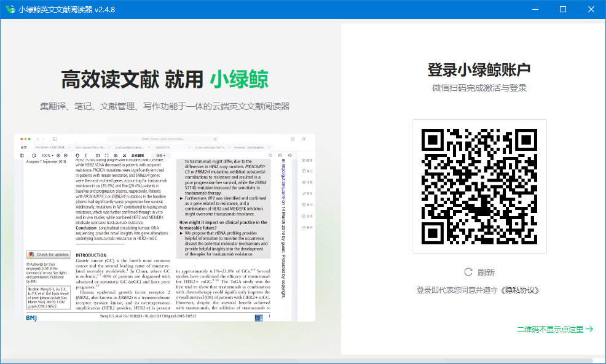Click the Check for updates button in preview

pos(49,255)
